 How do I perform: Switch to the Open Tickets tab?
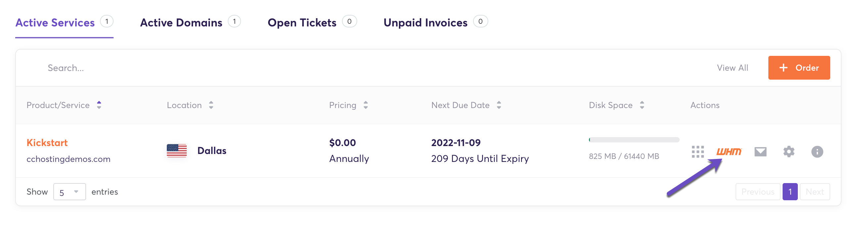point(302,22)
